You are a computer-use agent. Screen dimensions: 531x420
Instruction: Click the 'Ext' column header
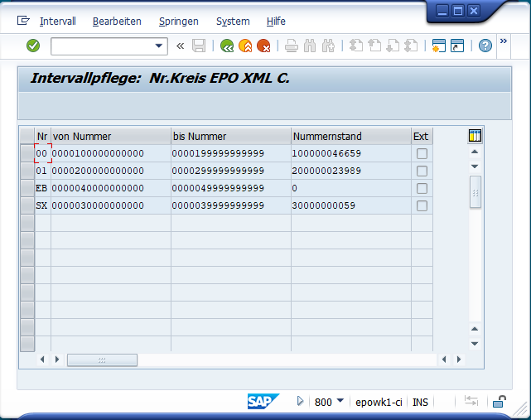422,136
